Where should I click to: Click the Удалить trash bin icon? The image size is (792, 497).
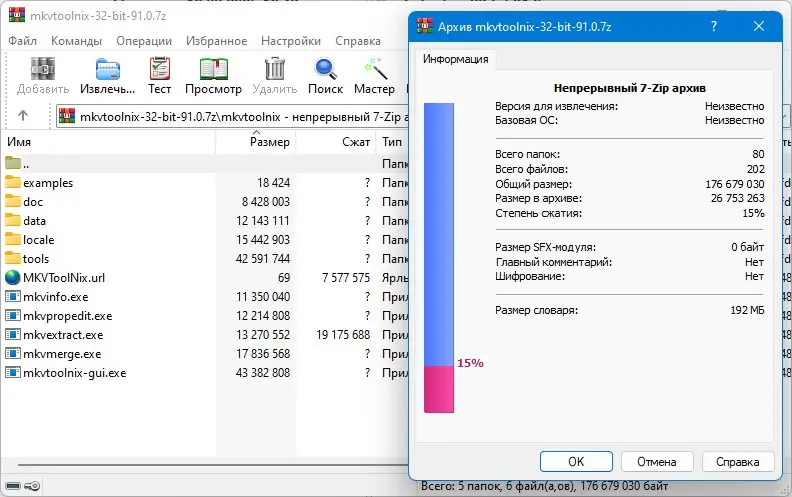(x=275, y=69)
